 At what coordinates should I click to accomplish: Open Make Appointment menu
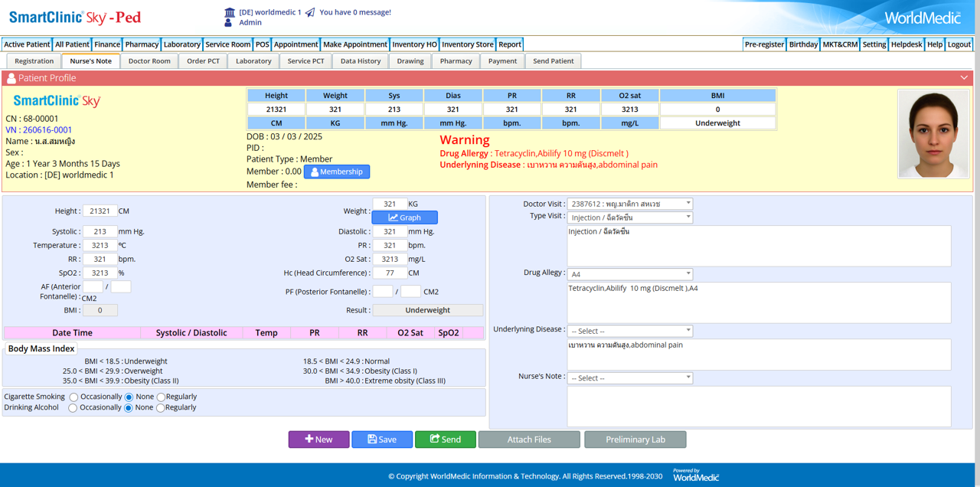(354, 44)
